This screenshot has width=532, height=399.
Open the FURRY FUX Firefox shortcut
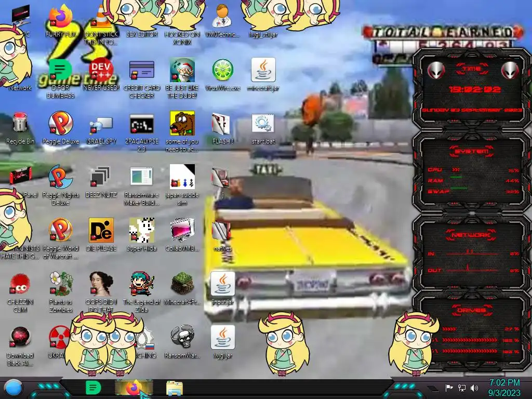60,20
